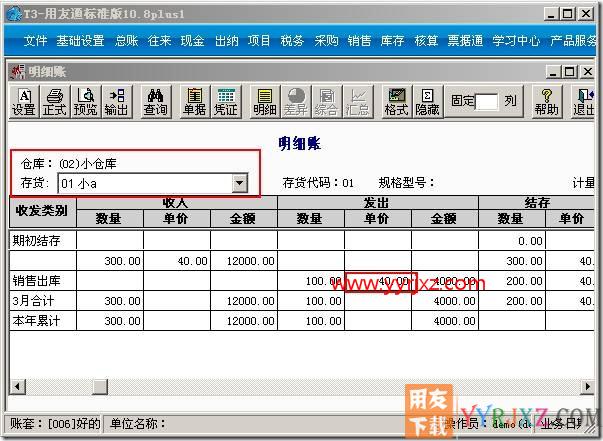
Task: Open the 基础设置 menu
Action: click(80, 41)
